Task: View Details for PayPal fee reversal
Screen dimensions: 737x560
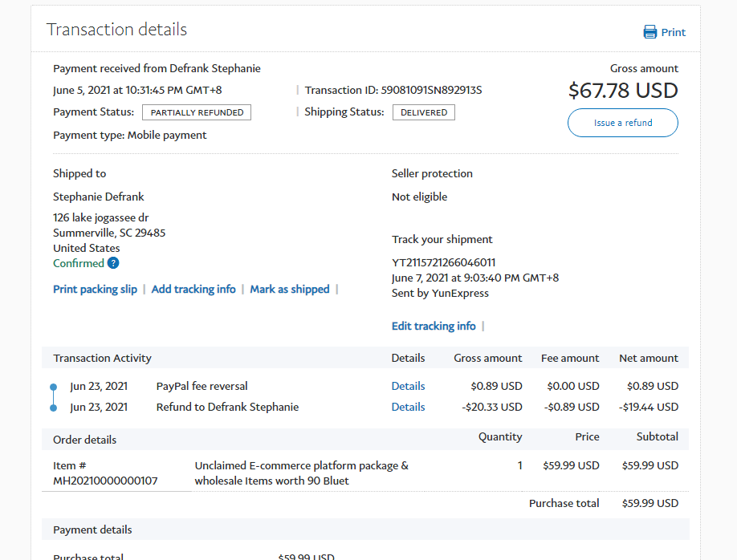Action: (408, 386)
